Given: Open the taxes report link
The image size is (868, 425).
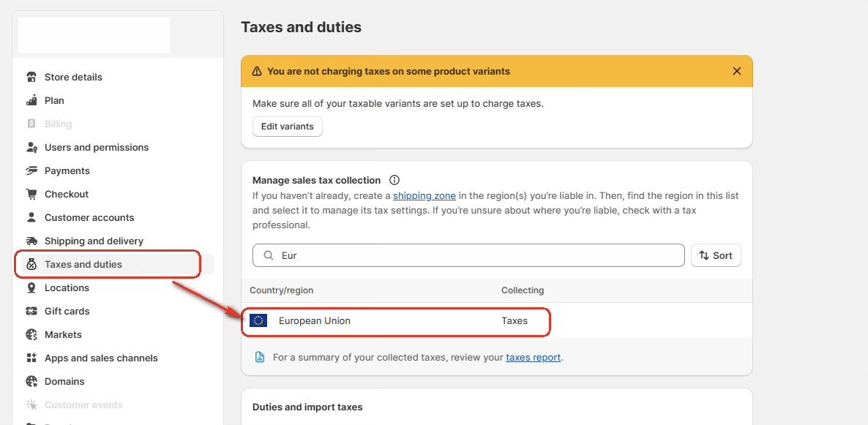Looking at the screenshot, I should point(533,358).
